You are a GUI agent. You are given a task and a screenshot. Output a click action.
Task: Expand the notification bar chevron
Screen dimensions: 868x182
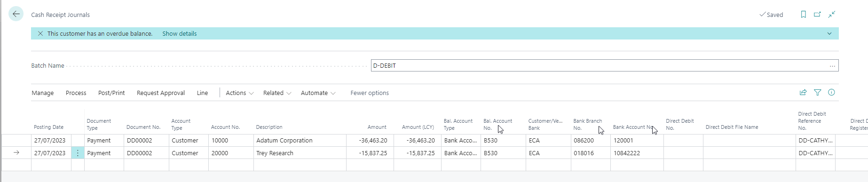[x=829, y=33]
